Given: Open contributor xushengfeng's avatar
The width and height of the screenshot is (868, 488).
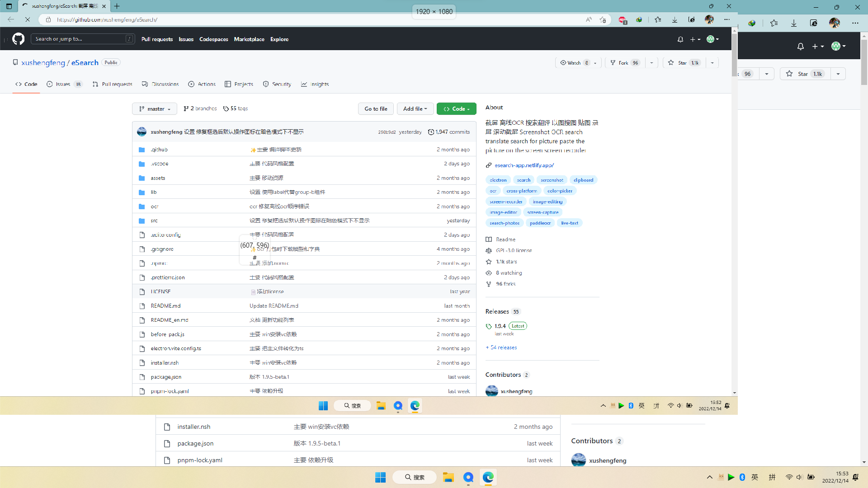Looking at the screenshot, I should coord(492,391).
